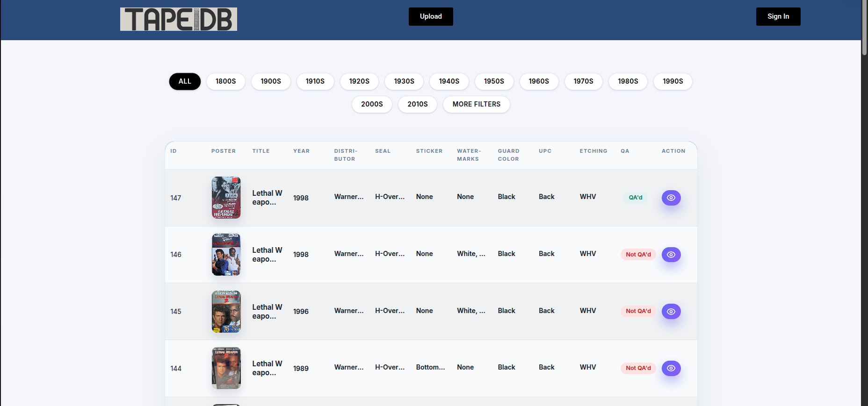Open the poster thumbnail for entry 144

point(226,368)
